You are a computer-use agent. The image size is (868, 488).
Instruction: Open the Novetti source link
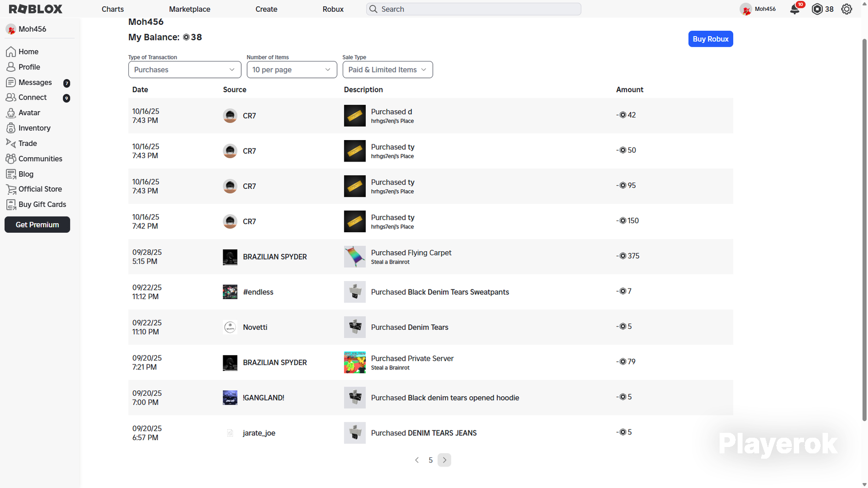tap(255, 327)
